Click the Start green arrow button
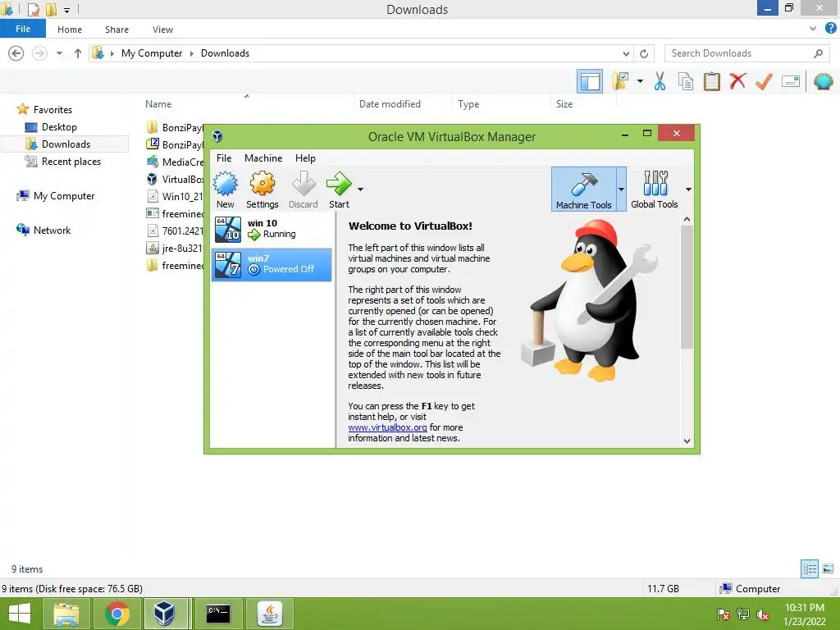The height and width of the screenshot is (630, 840). [x=339, y=189]
